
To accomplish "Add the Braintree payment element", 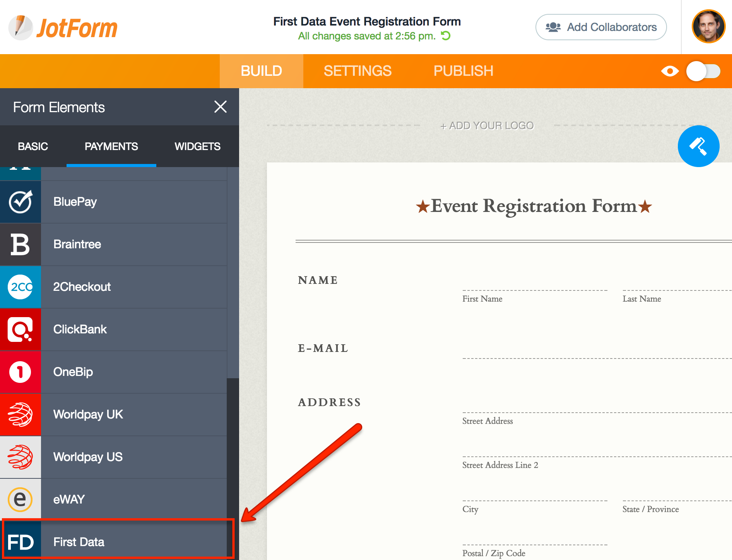I will click(113, 244).
